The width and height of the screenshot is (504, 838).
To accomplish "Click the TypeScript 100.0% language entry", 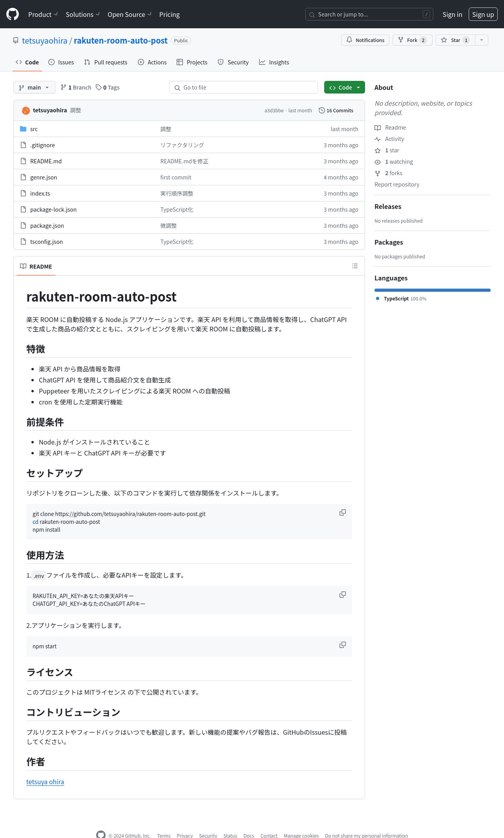I will tap(401, 298).
